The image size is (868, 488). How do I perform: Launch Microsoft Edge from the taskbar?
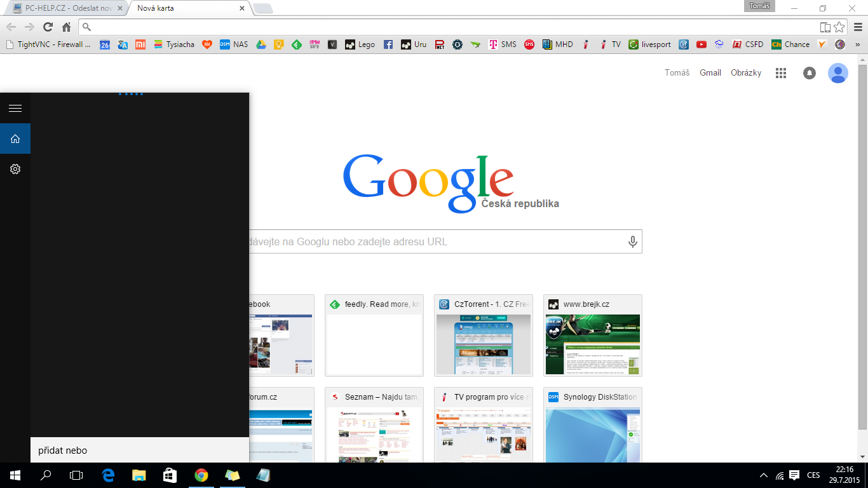(108, 475)
